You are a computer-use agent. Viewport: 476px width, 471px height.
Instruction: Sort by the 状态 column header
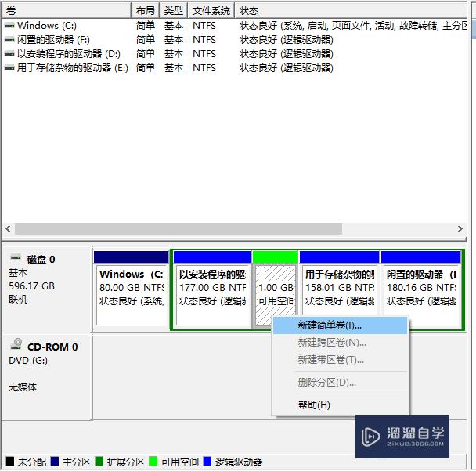pyautogui.click(x=351, y=11)
